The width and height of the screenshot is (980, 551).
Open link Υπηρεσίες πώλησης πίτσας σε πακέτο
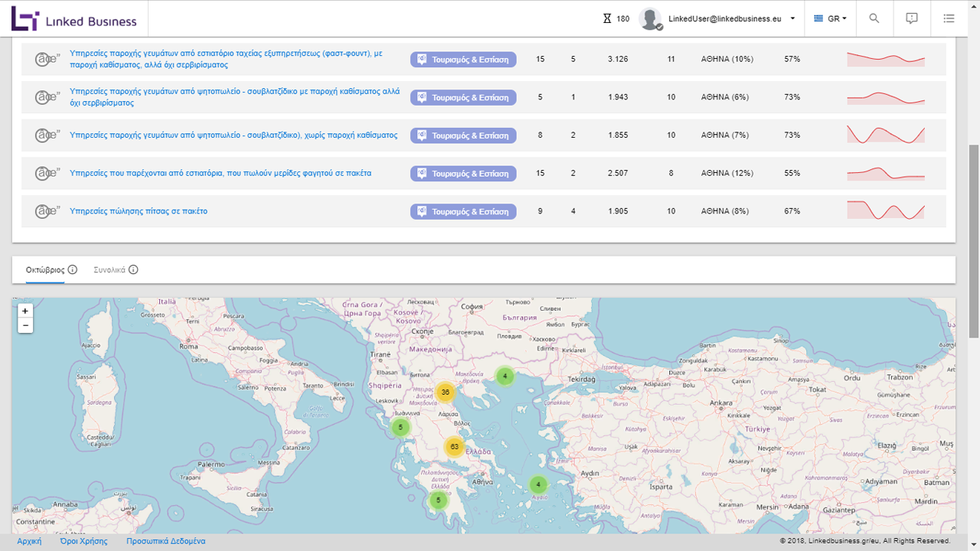click(x=139, y=211)
